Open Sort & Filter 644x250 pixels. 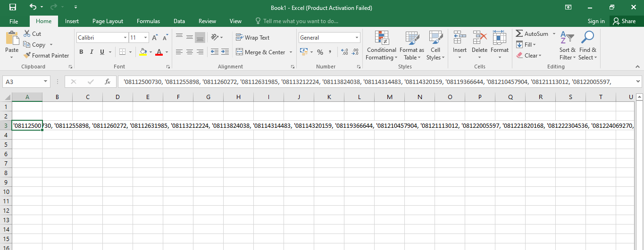tap(568, 46)
